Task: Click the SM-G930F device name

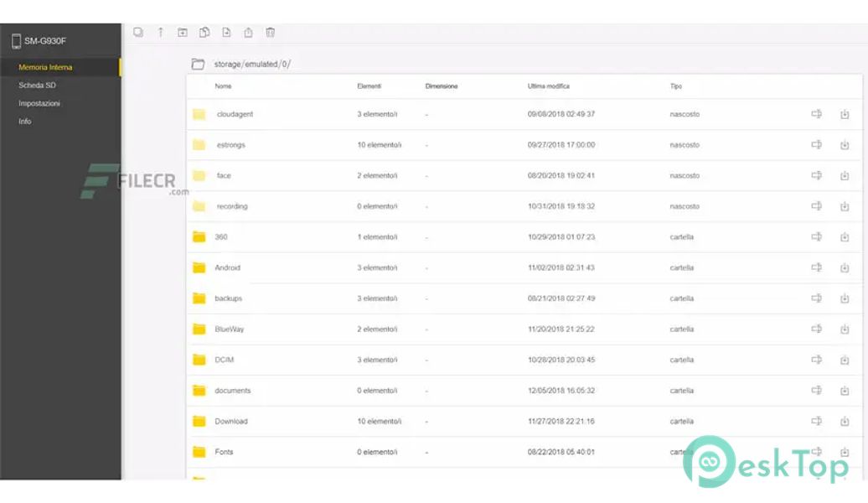Action: click(45, 41)
